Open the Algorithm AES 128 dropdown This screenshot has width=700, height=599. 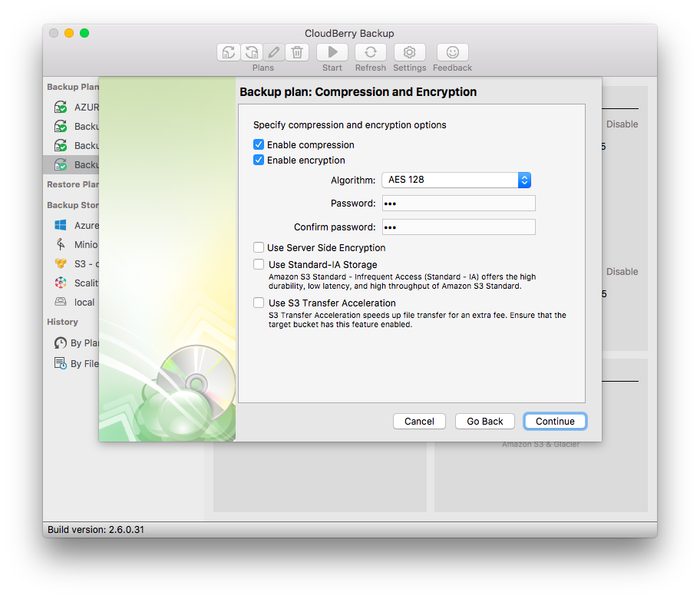pos(456,180)
